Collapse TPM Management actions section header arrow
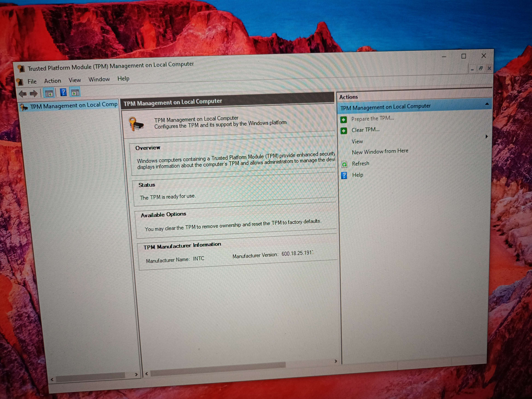 click(487, 104)
